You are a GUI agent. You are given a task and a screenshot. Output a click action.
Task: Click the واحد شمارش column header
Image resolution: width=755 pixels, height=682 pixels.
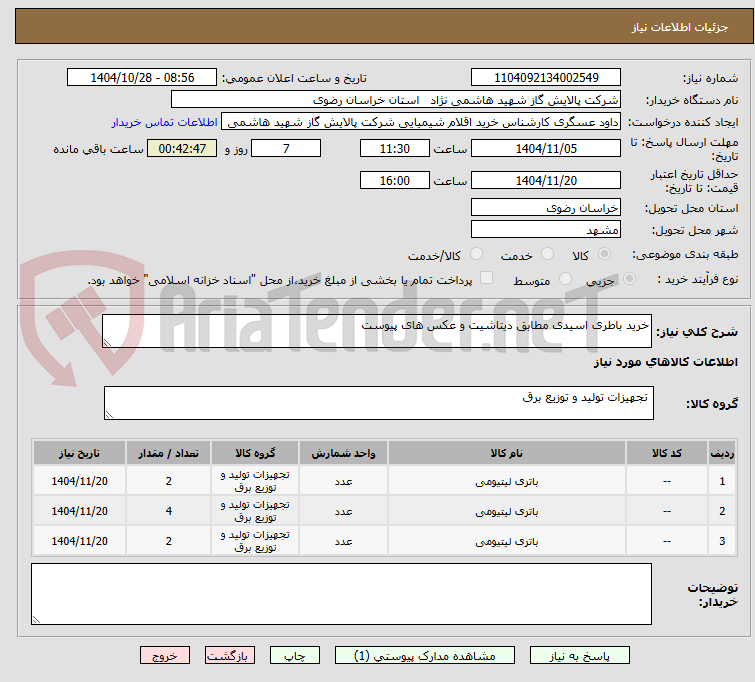(x=343, y=453)
